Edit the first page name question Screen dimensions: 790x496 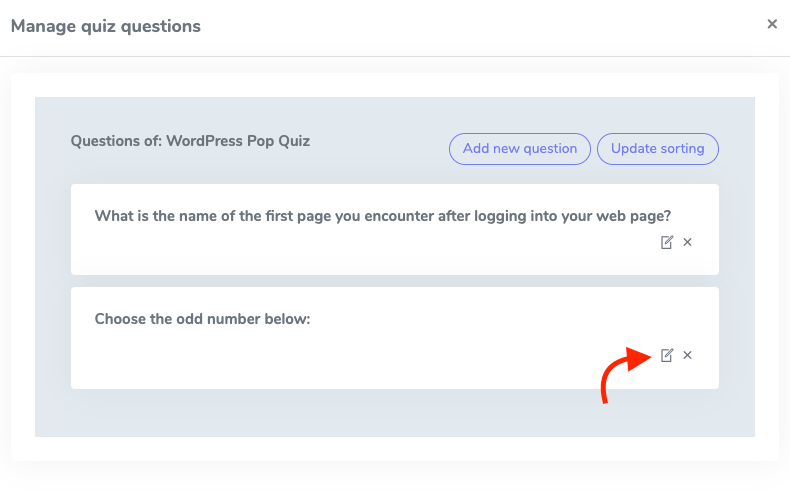(x=667, y=242)
